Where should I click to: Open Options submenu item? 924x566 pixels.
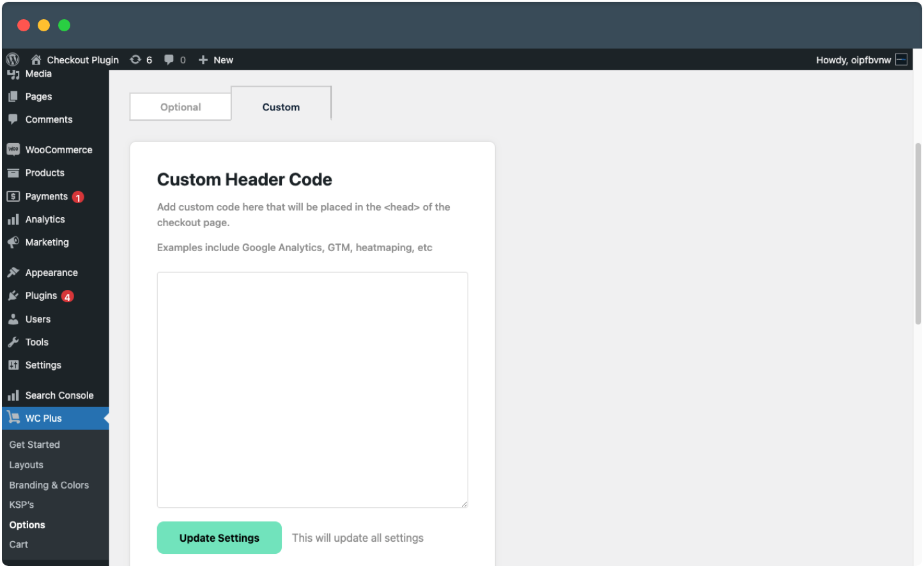pyautogui.click(x=27, y=524)
